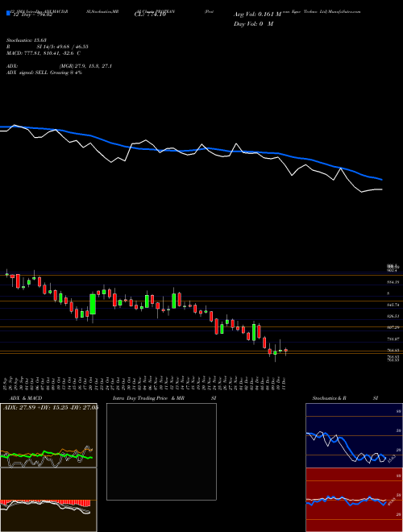The image size is (403, 532).
Task: Click the 826.51 price axis label
Action: 393,316
